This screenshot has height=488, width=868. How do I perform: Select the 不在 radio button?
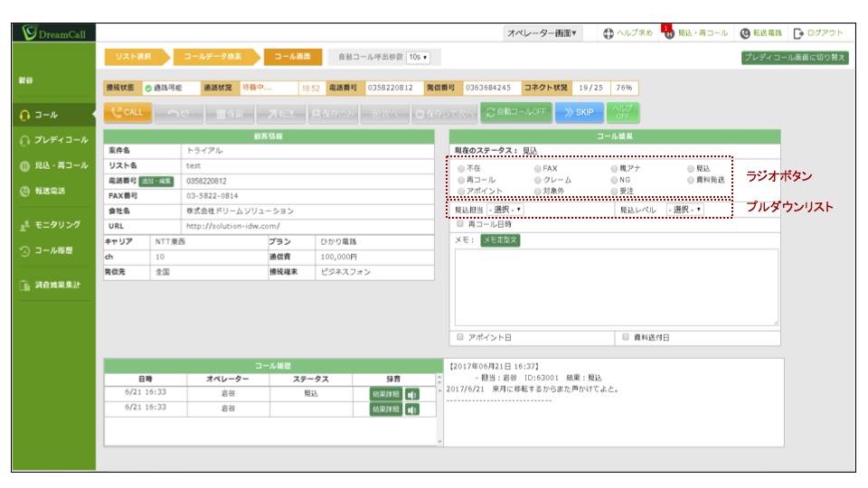(x=462, y=168)
